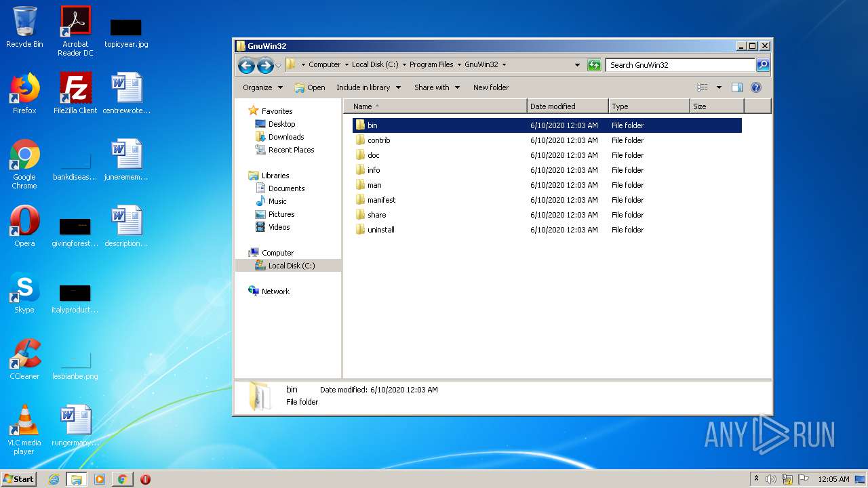This screenshot has height=488, width=868.
Task: Select Program Files breadcrumb
Action: [x=431, y=65]
